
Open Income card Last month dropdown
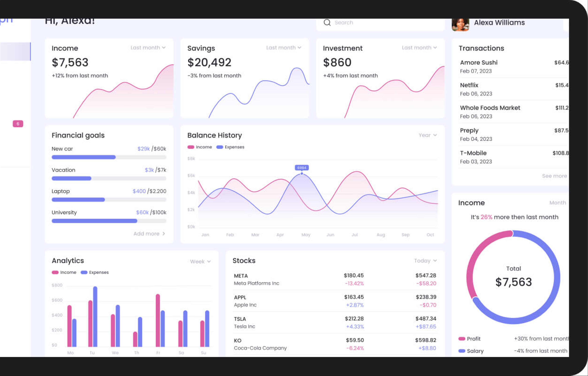pyautogui.click(x=148, y=48)
